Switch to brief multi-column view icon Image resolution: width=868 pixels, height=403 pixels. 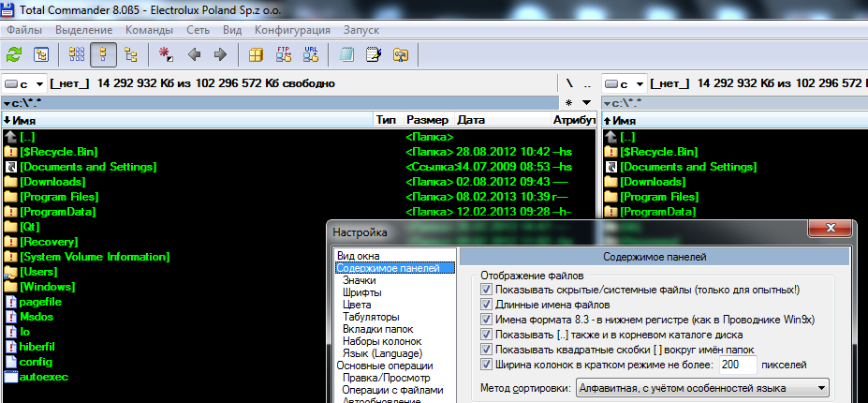[77, 54]
